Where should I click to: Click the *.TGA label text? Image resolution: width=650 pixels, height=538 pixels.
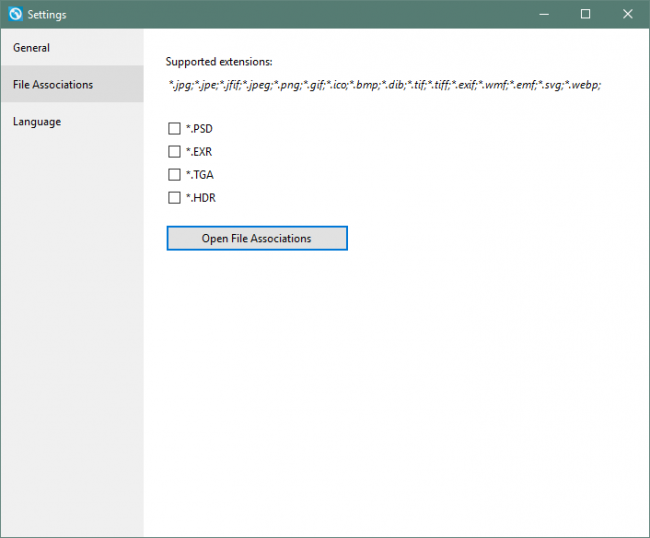point(200,175)
